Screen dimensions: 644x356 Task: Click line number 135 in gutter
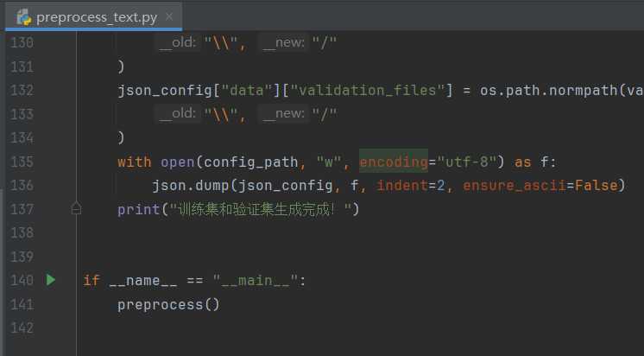[x=22, y=162]
